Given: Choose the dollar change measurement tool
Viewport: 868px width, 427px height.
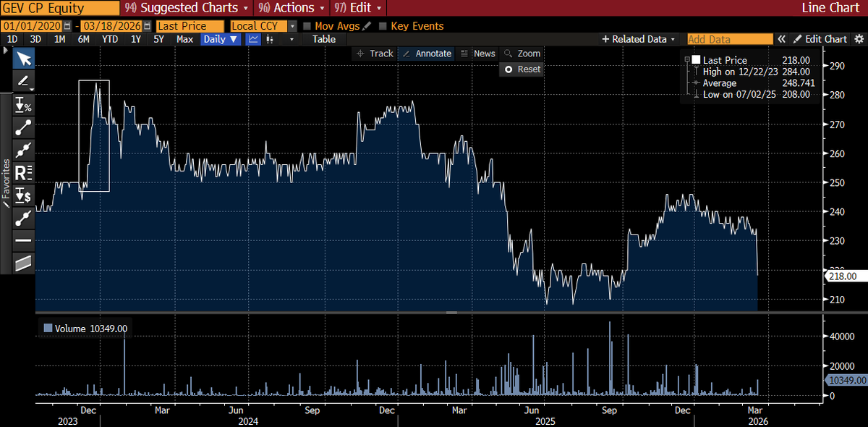Looking at the screenshot, I should coord(24,194).
